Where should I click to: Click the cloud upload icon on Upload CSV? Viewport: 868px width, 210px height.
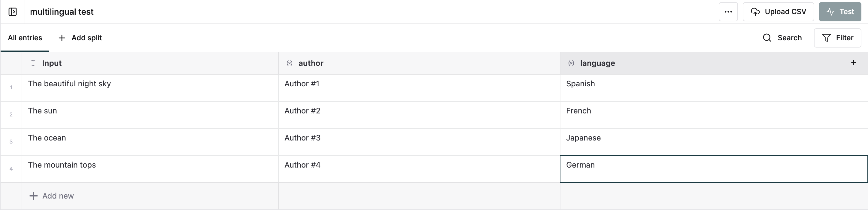click(x=756, y=11)
